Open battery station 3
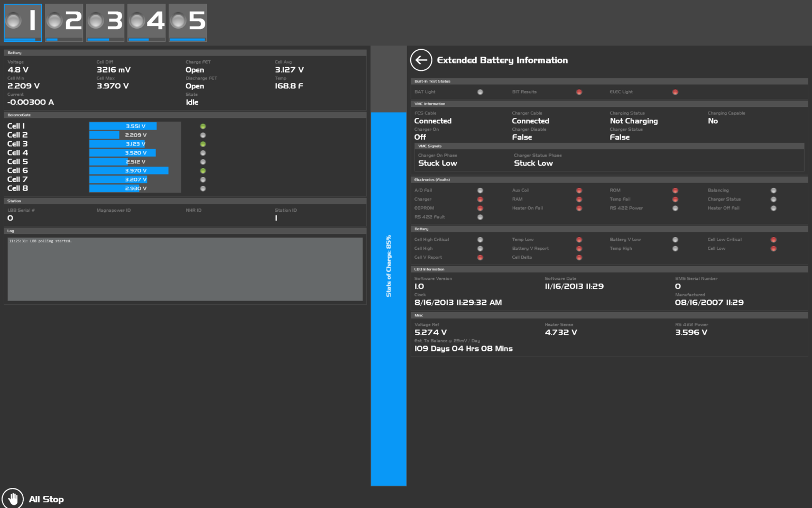Image resolution: width=812 pixels, height=508 pixels. 105,22
